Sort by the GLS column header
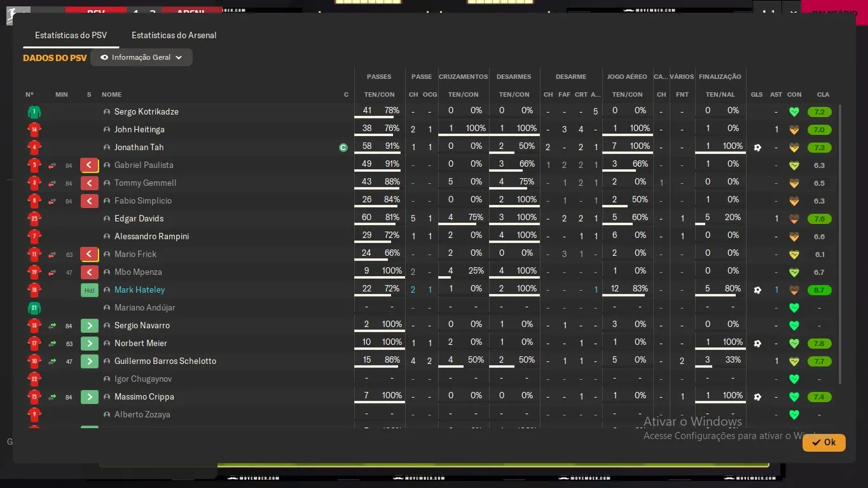868x488 pixels. pos(757,95)
